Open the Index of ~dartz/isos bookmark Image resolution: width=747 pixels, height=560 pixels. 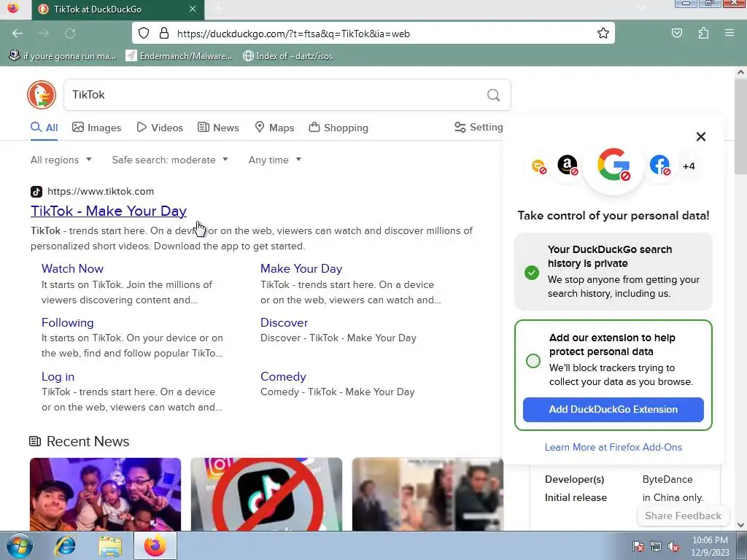[287, 55]
